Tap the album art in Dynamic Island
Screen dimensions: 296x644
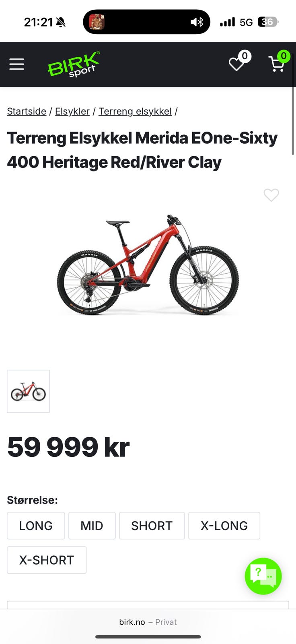click(x=97, y=22)
